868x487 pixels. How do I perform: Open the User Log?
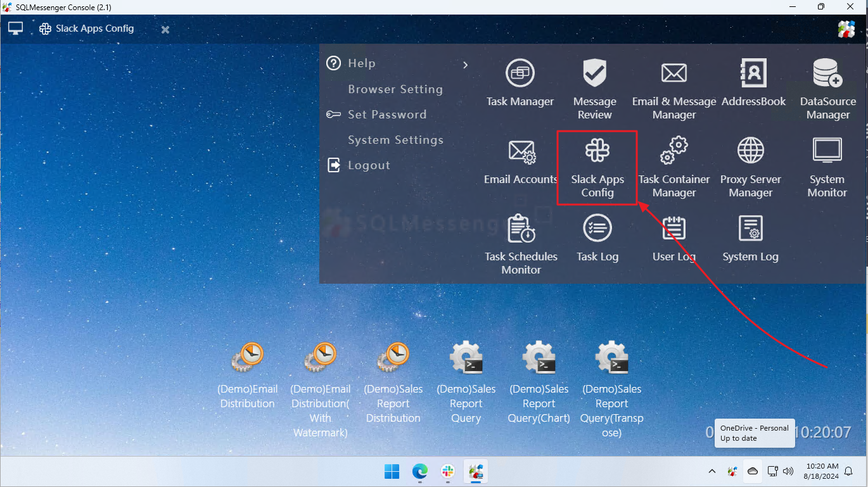click(674, 239)
